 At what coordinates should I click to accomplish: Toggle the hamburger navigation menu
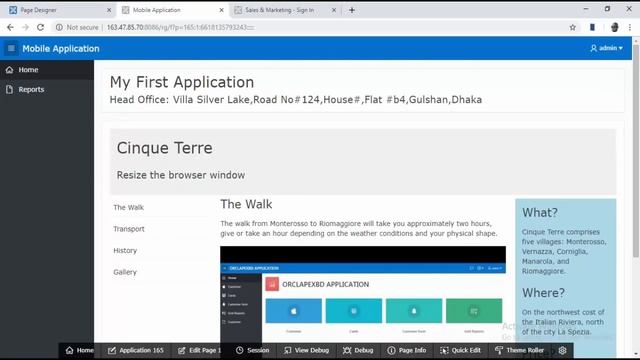(11, 49)
